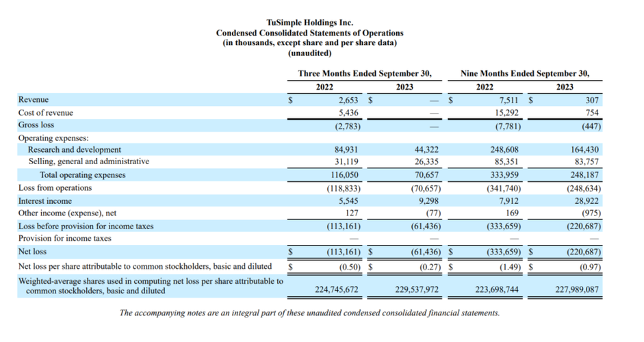Click total operating expenses value 333,959
The width and height of the screenshot is (644, 342).
pyautogui.click(x=505, y=175)
